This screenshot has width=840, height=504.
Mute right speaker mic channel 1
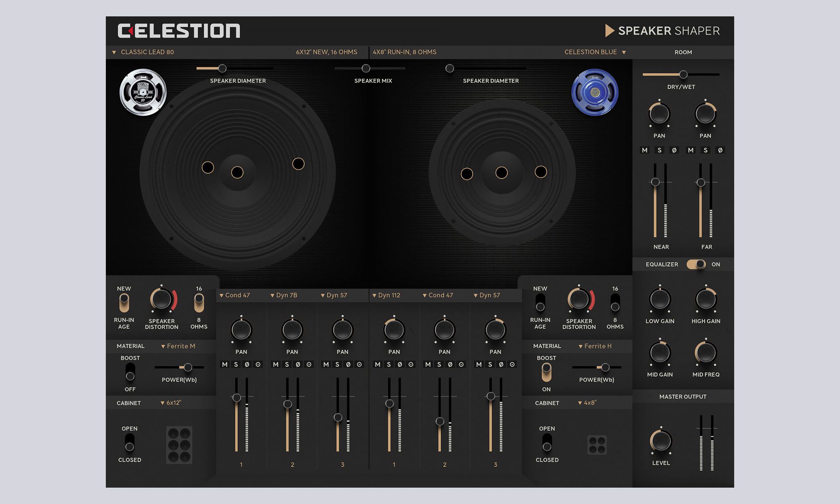click(378, 365)
